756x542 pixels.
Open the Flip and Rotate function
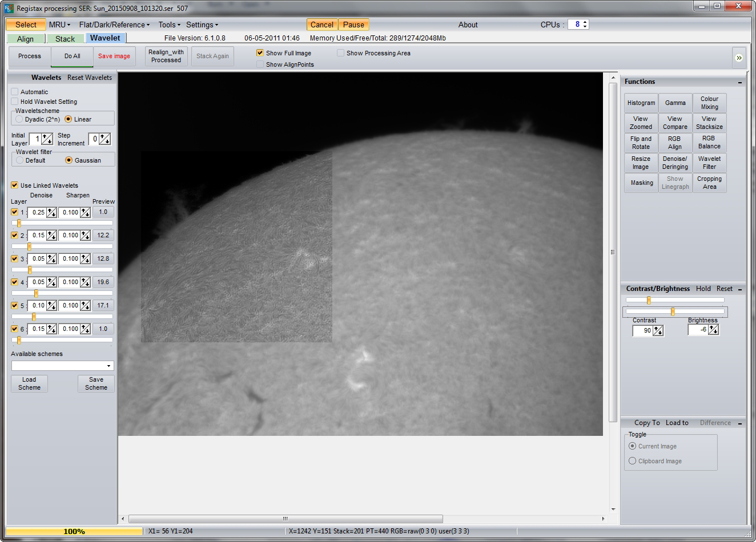click(x=641, y=143)
